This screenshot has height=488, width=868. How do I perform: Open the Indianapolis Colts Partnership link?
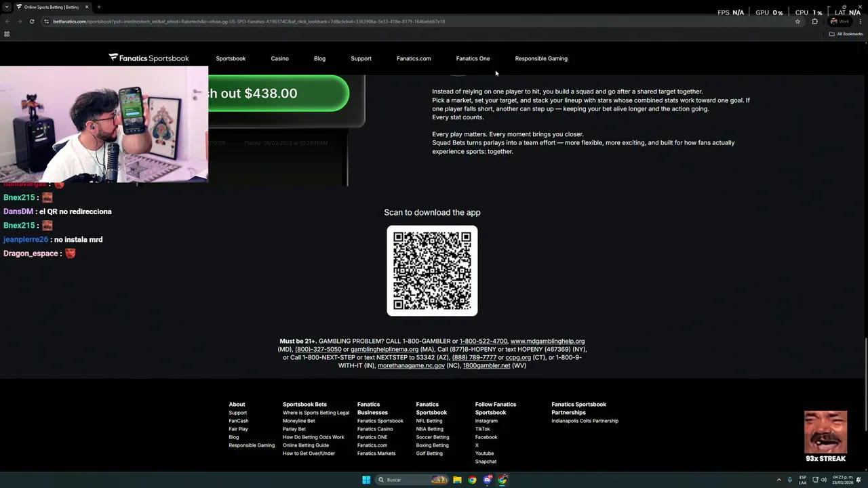point(585,421)
